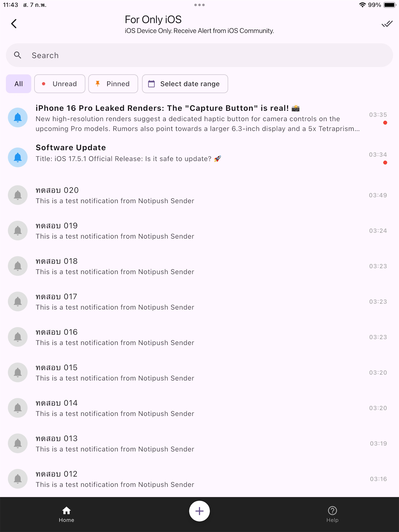The height and width of the screenshot is (532, 399).
Task: Click the 03:24 timestamp of ทดสอบ 019
Action: pyautogui.click(x=378, y=231)
